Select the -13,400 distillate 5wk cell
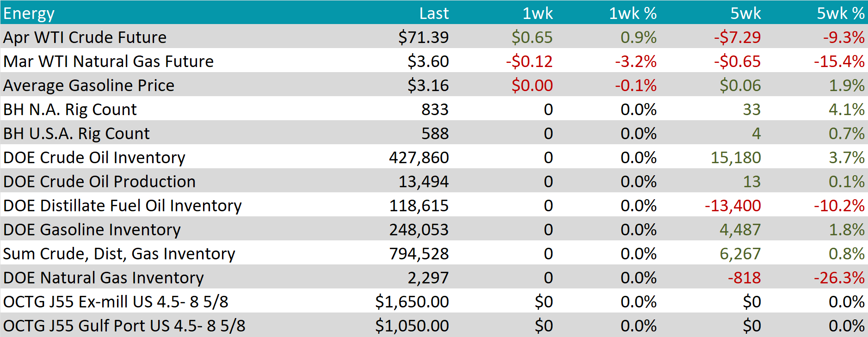Image resolution: width=868 pixels, height=337 pixels. click(733, 206)
